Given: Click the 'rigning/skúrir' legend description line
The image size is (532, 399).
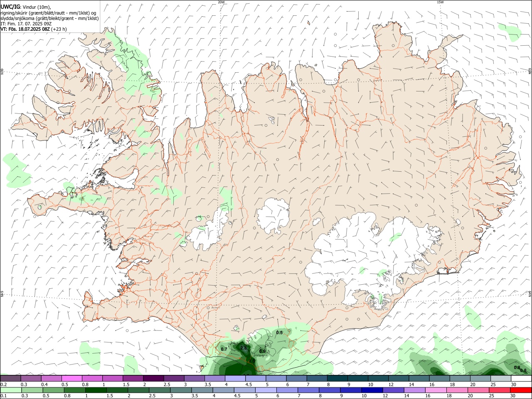Looking at the screenshot, I should pos(48,12).
